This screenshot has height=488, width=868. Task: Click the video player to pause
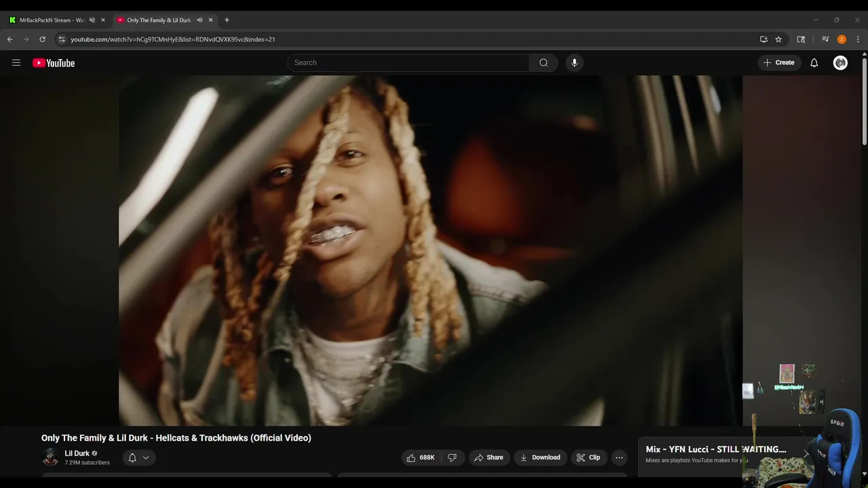point(431,250)
